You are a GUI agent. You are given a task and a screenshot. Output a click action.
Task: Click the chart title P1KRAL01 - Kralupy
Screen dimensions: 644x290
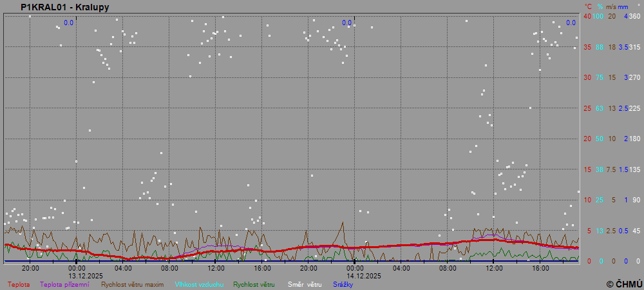point(64,7)
